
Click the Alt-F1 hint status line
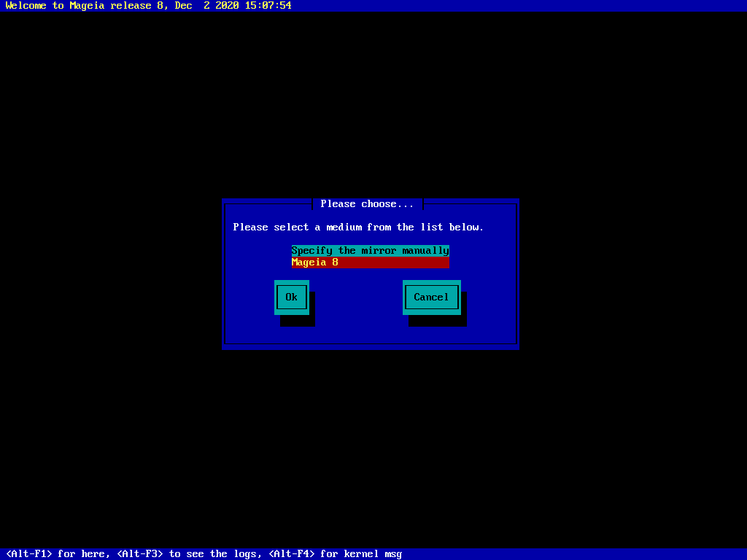tap(204, 554)
